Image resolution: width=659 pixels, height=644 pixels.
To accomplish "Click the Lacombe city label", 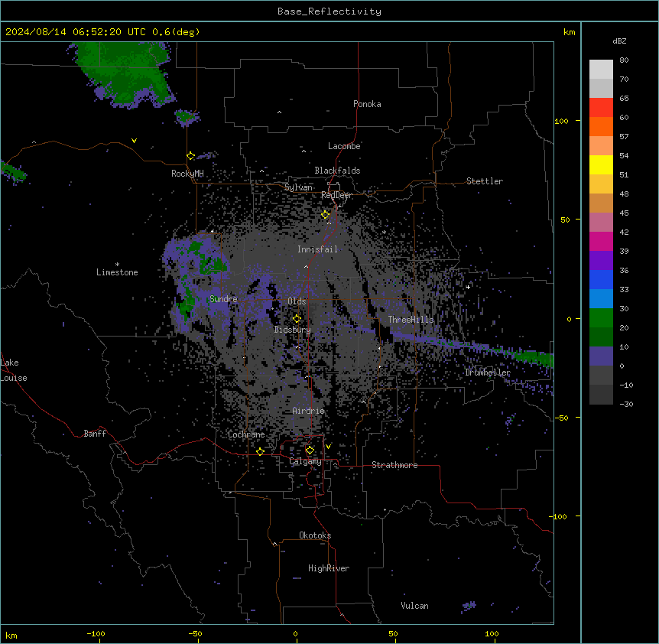I will pyautogui.click(x=344, y=146).
